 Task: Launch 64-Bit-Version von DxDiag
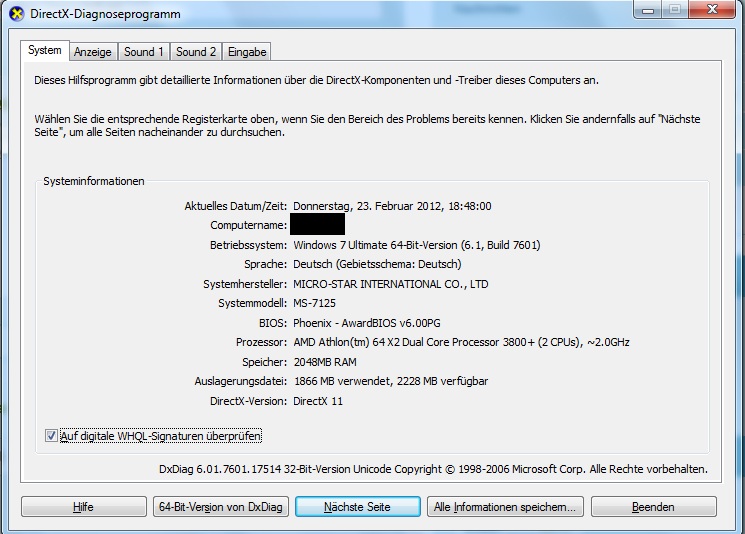[221, 507]
